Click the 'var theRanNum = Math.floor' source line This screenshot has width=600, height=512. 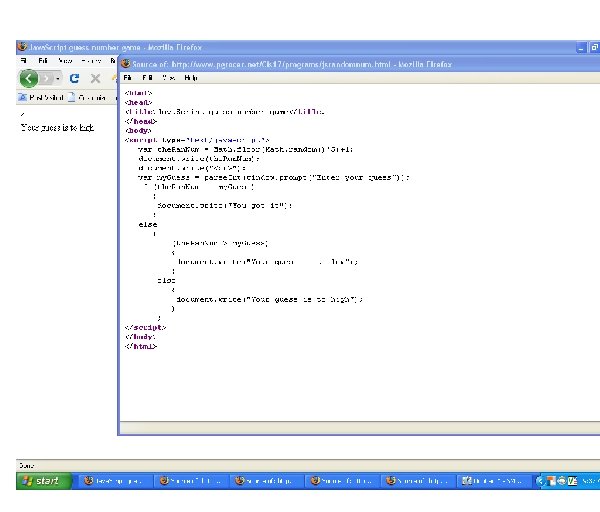click(245, 149)
